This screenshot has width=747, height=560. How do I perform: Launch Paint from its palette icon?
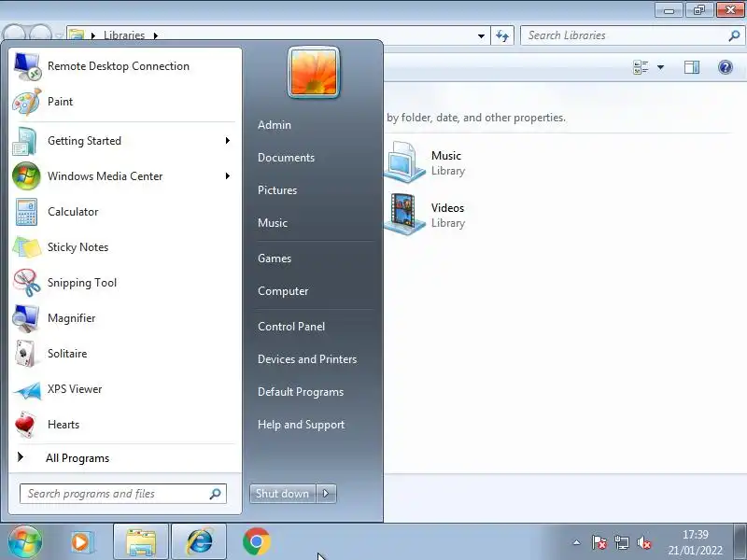click(x=27, y=102)
